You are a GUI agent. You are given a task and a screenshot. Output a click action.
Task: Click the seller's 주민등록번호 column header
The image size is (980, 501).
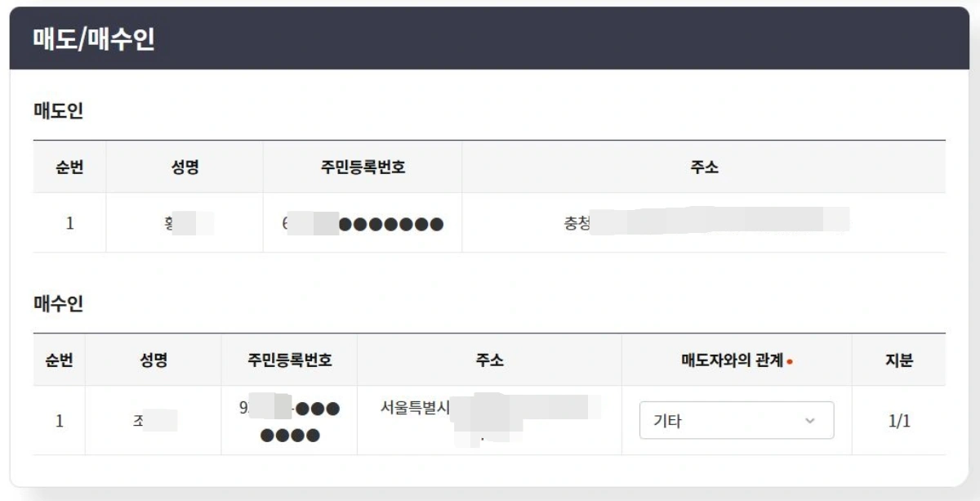[362, 166]
